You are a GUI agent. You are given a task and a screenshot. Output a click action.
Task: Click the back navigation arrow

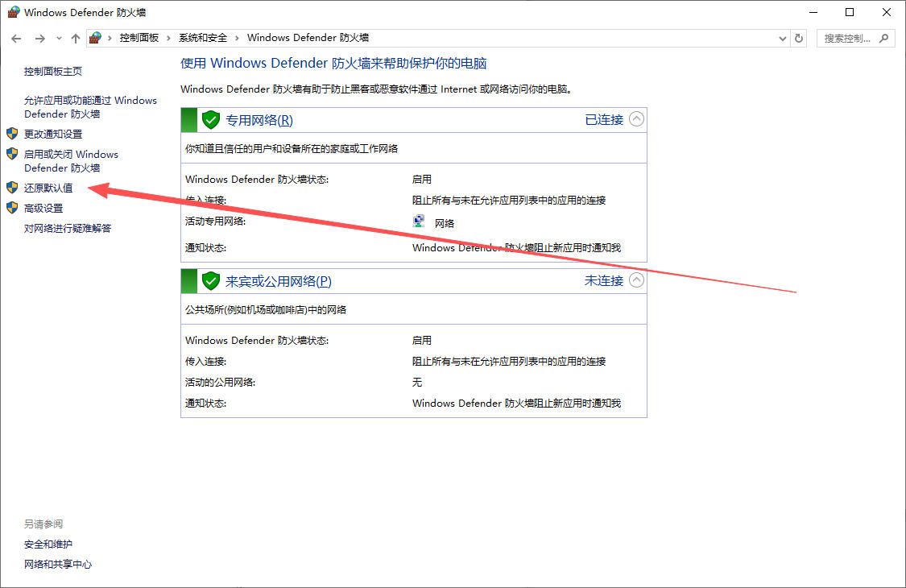(16, 39)
